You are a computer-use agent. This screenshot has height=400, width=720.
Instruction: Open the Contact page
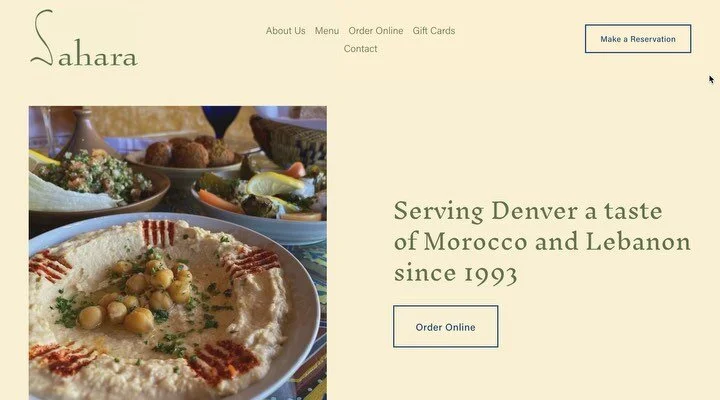pos(360,49)
